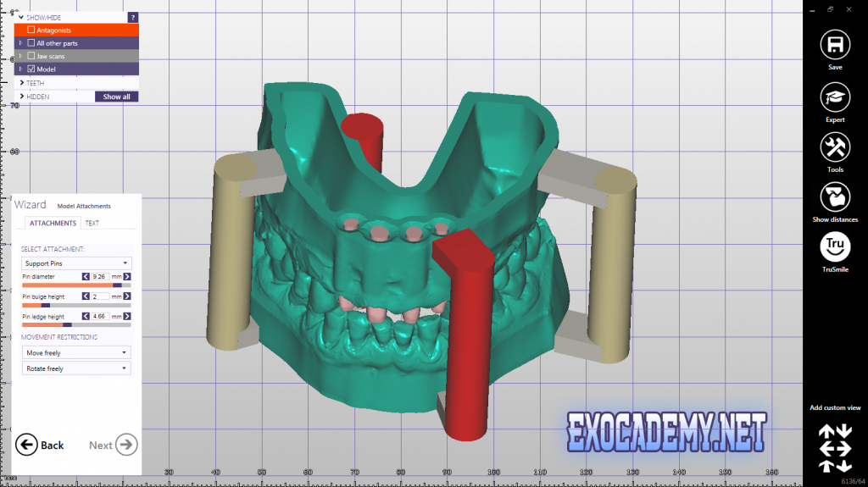Check the All other parts checkbox
The image size is (868, 487).
(31, 43)
